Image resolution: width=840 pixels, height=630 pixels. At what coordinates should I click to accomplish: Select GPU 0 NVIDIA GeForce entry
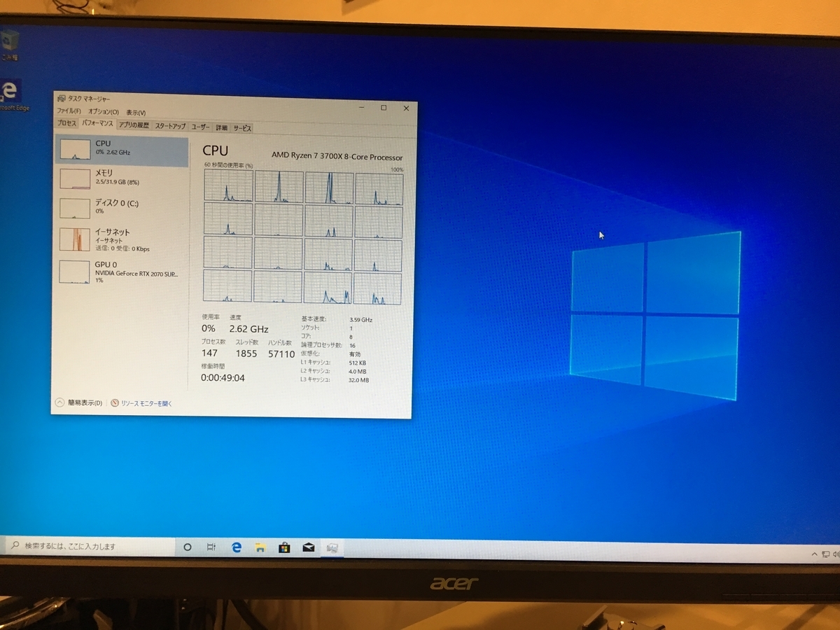click(x=122, y=272)
